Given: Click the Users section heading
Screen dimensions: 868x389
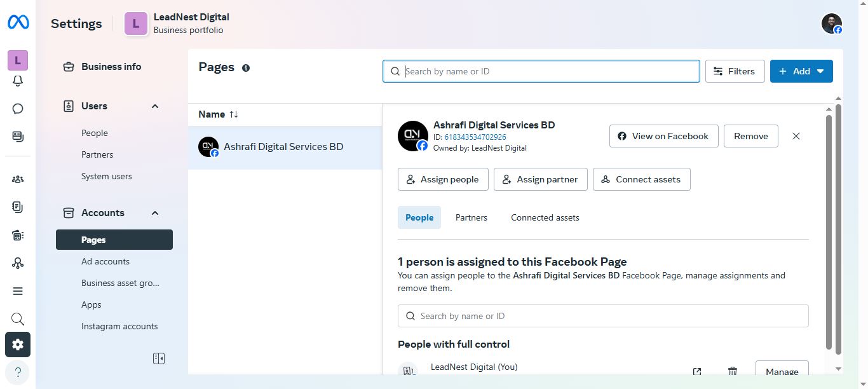Looking at the screenshot, I should (94, 106).
